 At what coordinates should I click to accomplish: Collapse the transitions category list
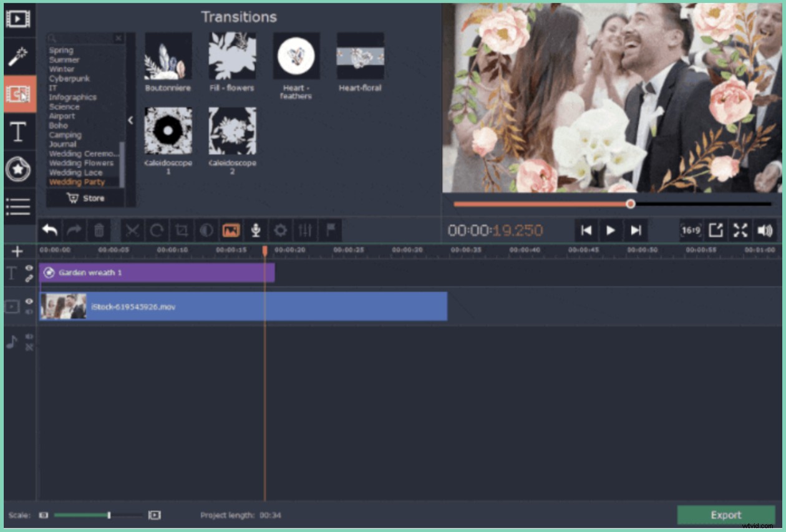(x=130, y=121)
